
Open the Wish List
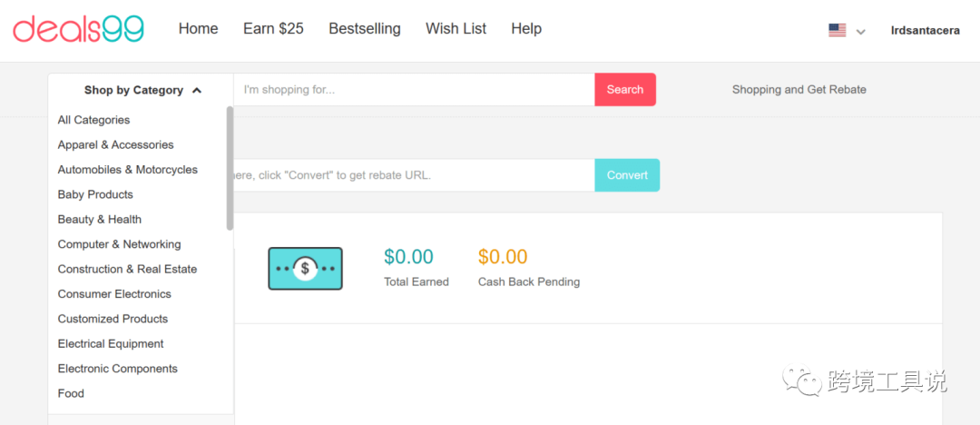[x=456, y=29]
